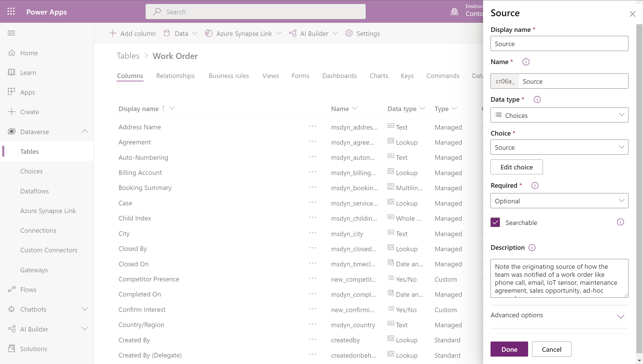Click the AI Builder icon in top menu
Screen dimensions: 643x364
[292, 33]
